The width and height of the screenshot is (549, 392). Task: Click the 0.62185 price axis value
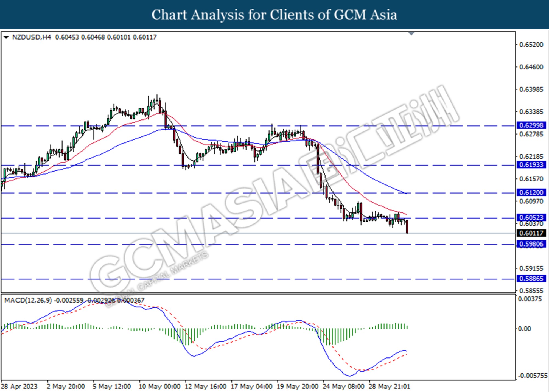pyautogui.click(x=531, y=156)
